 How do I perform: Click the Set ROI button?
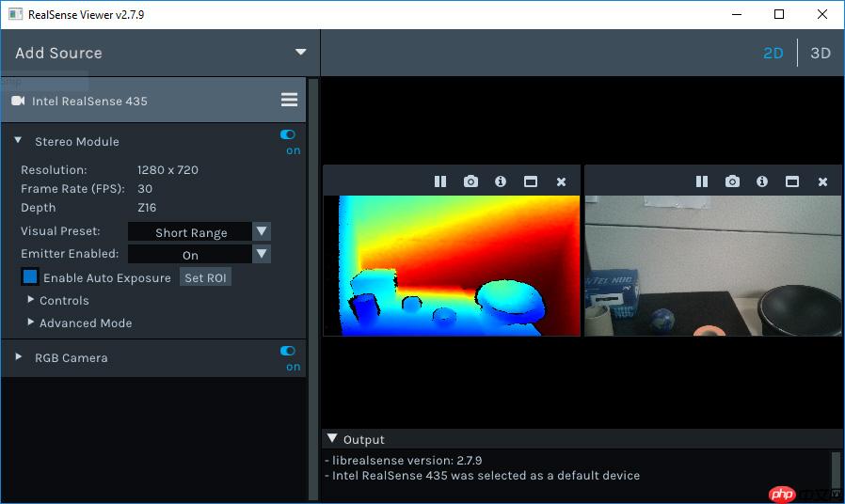[205, 277]
